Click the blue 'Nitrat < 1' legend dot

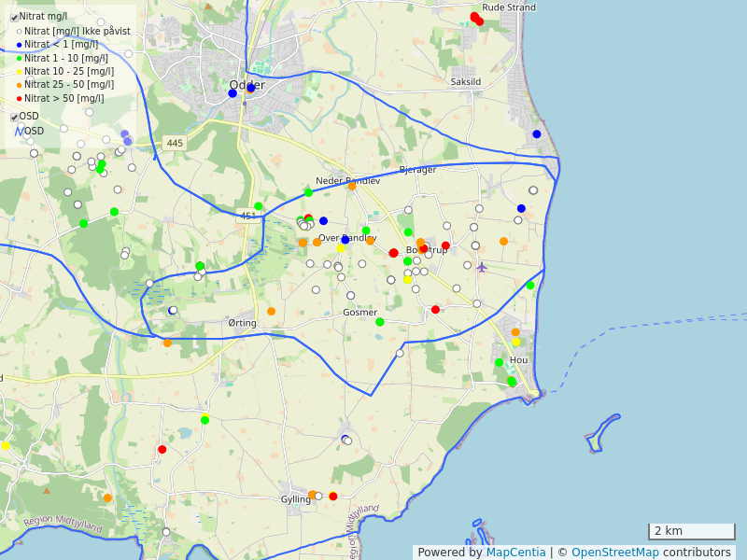(x=19, y=45)
